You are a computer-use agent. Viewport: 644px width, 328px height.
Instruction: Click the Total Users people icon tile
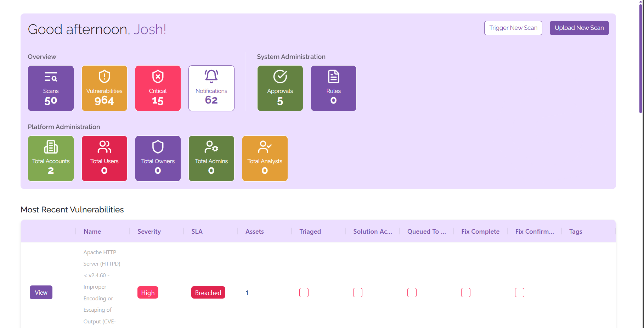point(104,147)
